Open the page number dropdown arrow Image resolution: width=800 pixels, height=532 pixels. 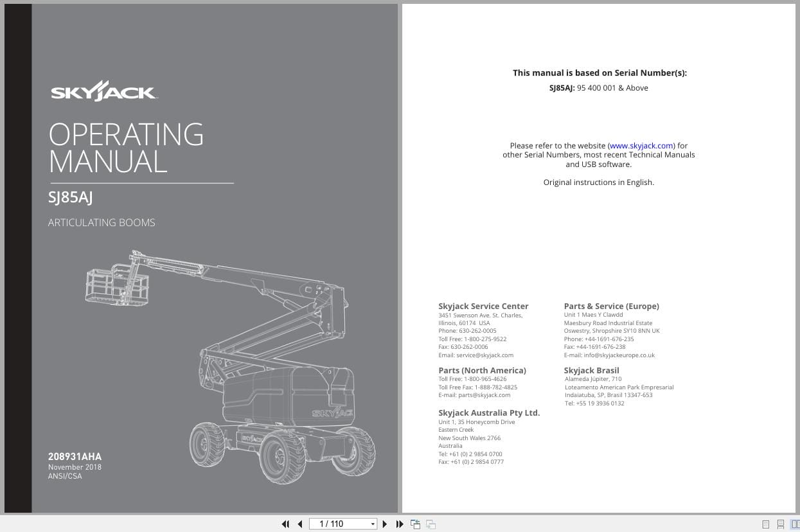tap(371, 524)
